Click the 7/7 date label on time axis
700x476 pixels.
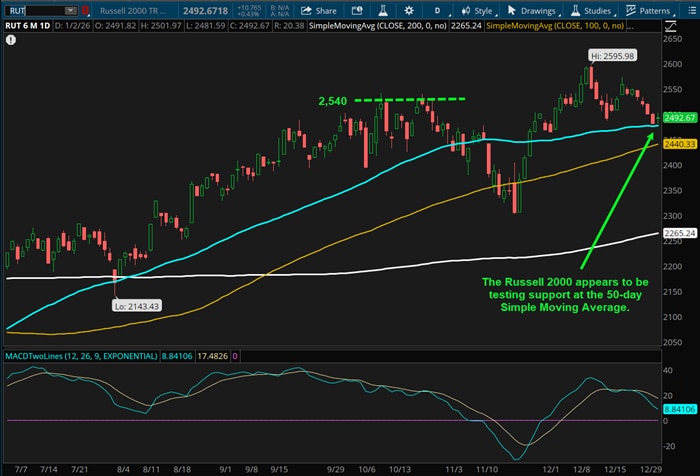tap(21, 470)
